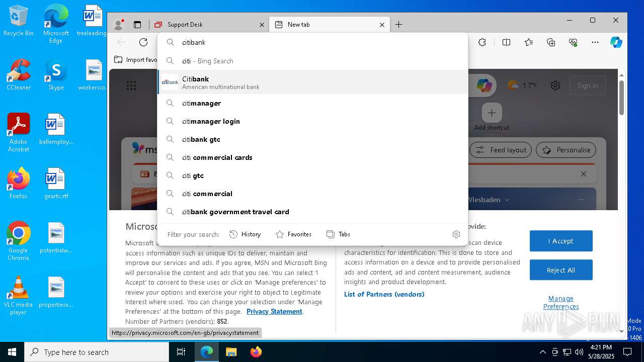Open Recycle Bin desktop icon
This screenshot has height=362, width=644.
(x=18, y=21)
